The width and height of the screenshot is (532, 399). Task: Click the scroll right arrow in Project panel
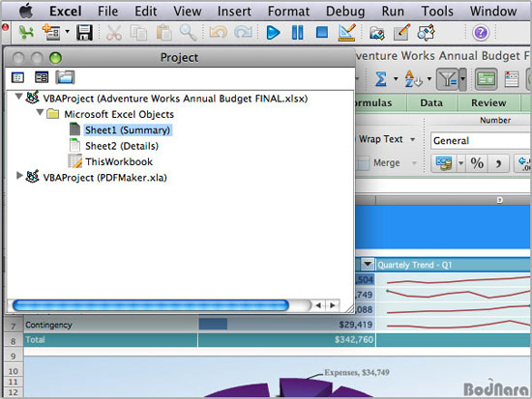(x=333, y=305)
